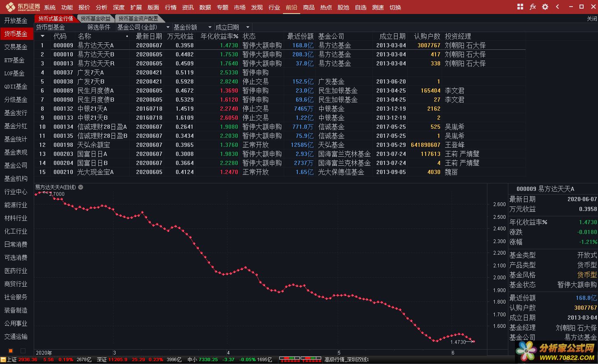
Task: Select 基金统计 in sidebar
Action: (16, 139)
